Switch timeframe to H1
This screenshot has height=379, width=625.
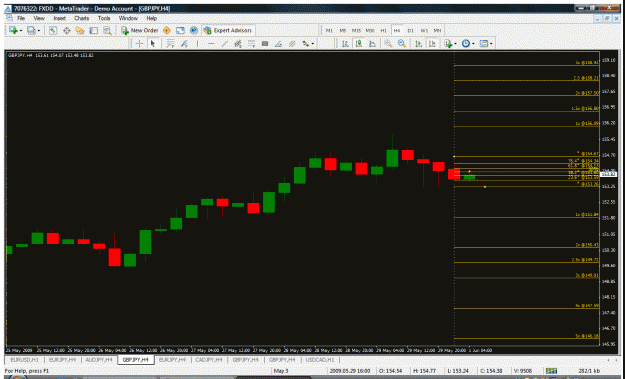point(383,31)
